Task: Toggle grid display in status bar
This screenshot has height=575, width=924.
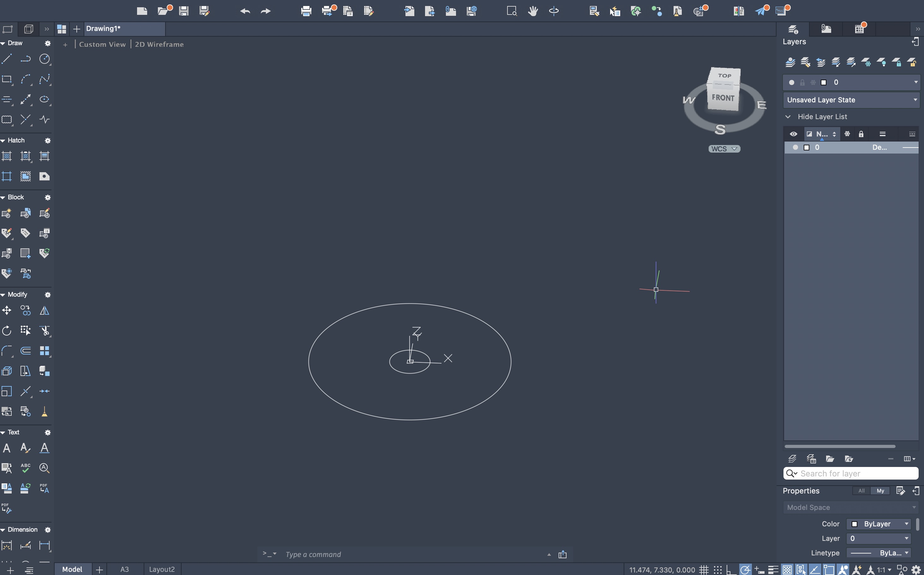Action: coord(704,570)
